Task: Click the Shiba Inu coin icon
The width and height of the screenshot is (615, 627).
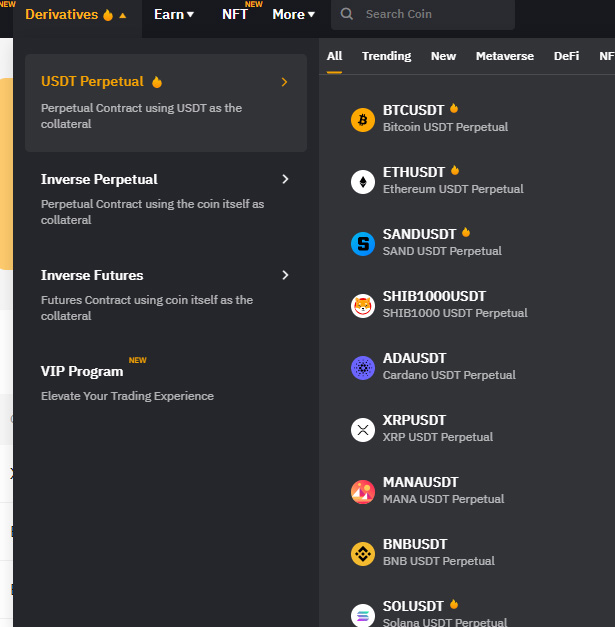Action: (x=363, y=306)
